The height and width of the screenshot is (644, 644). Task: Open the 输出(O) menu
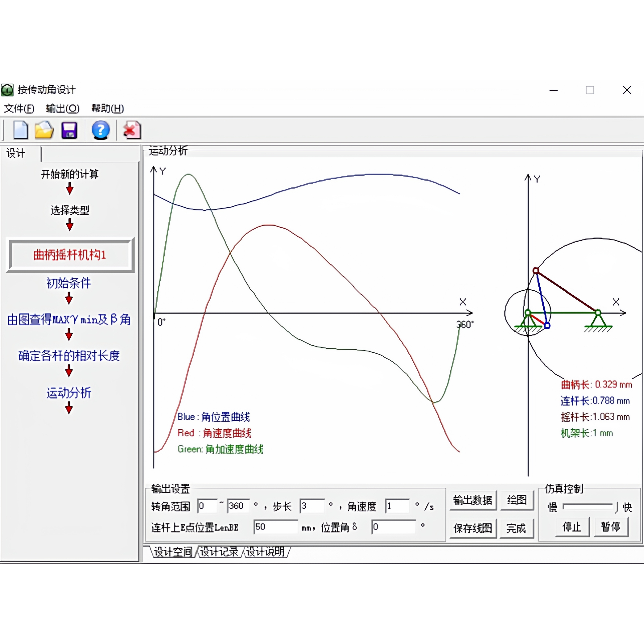[x=62, y=108]
